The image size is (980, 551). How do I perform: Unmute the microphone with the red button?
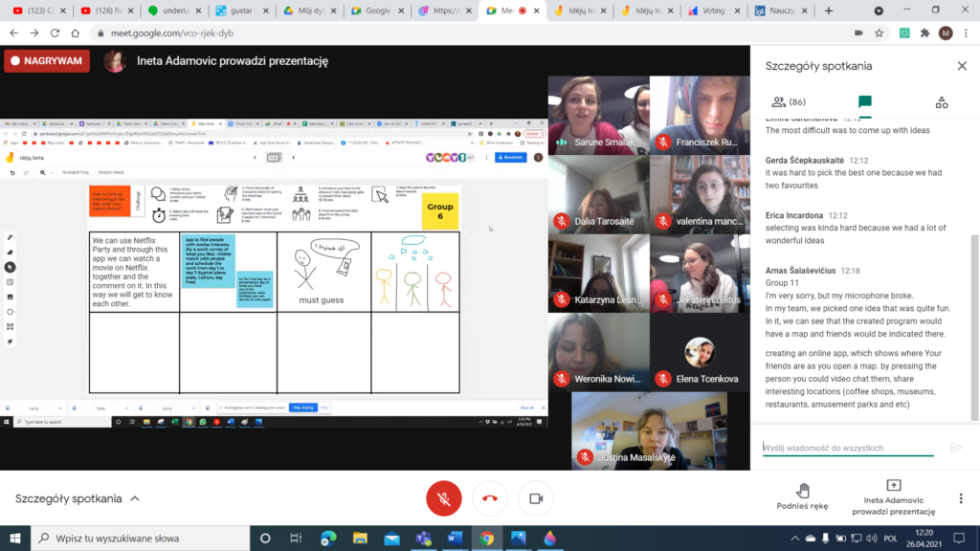coord(443,498)
